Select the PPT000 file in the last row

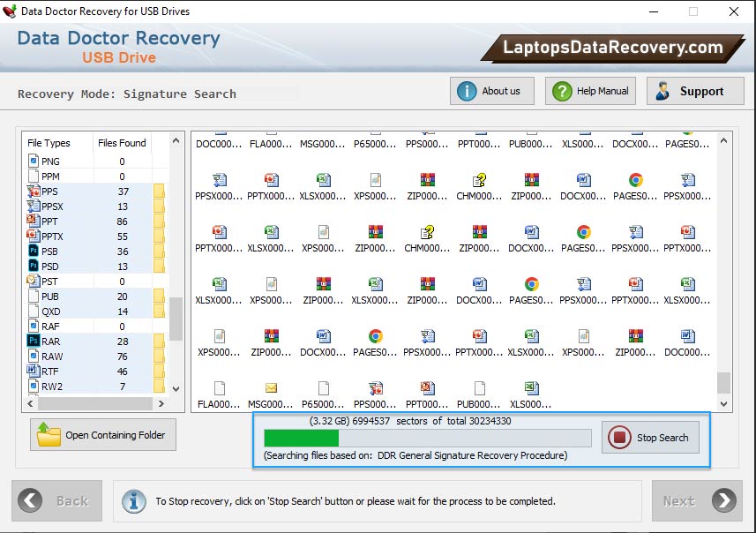click(427, 394)
